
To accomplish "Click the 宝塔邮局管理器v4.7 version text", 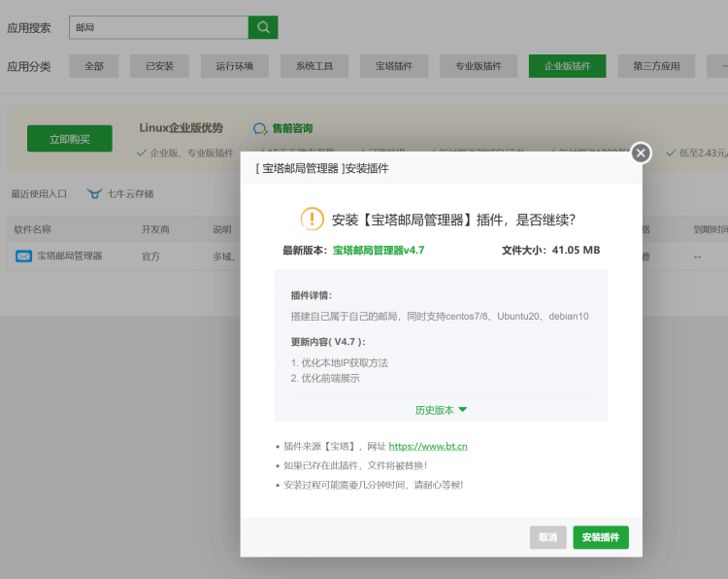I will click(379, 251).
